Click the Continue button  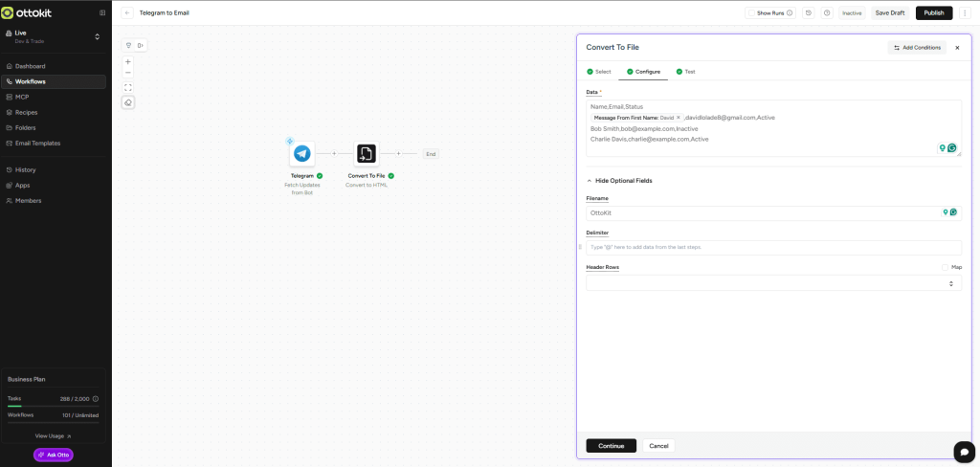coord(611,446)
